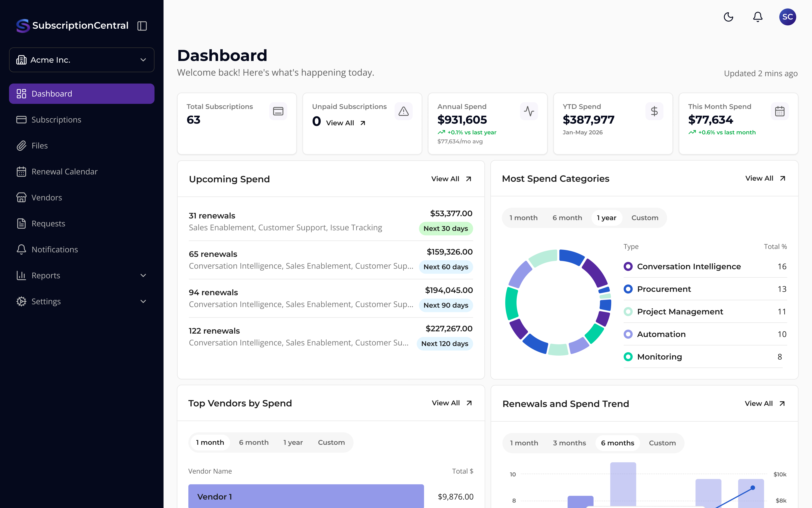Navigate to Vendors in the sidebar
812x508 pixels.
click(82, 198)
